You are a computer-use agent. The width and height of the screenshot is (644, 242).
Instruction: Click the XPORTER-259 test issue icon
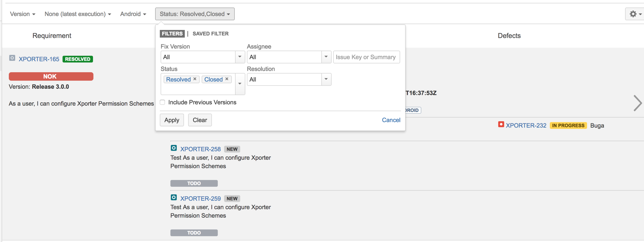[174, 198]
